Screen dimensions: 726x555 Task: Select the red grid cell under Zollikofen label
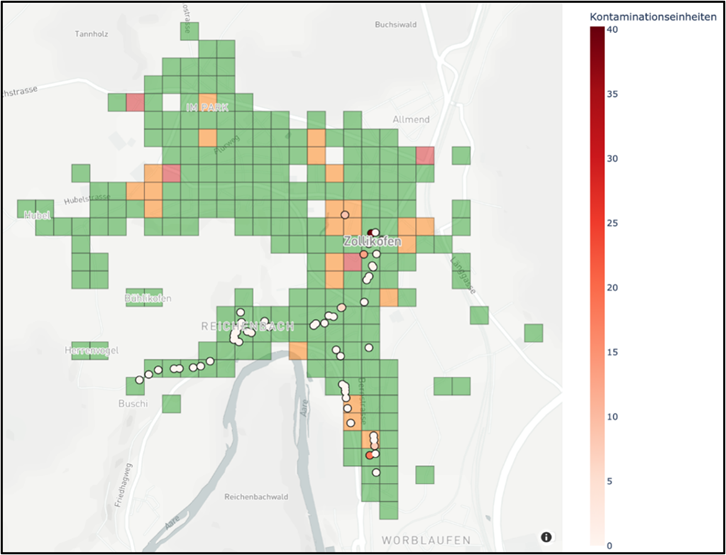point(352,263)
